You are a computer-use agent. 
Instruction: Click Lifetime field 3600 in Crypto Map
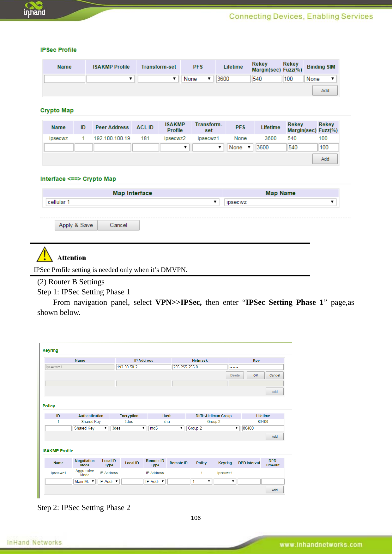pos(271,147)
